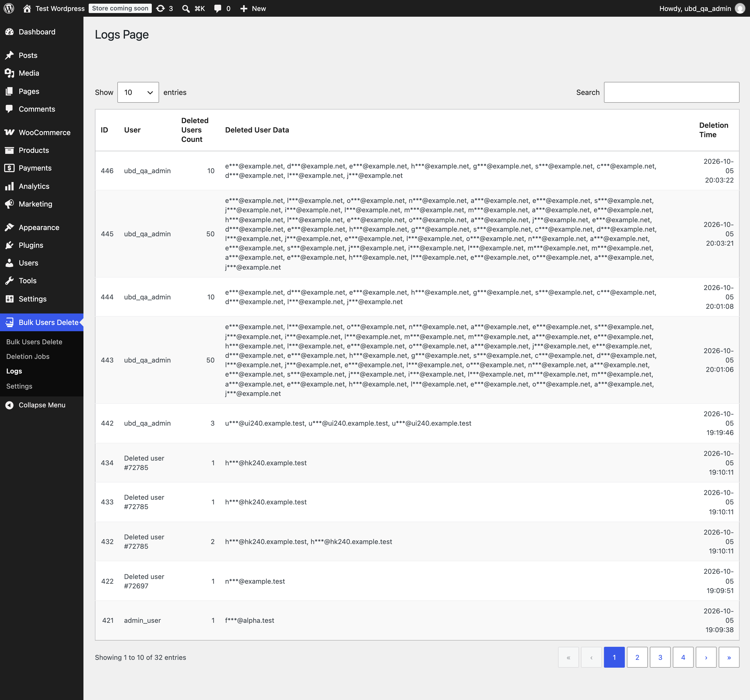Open the Show entries dropdown

click(x=138, y=92)
